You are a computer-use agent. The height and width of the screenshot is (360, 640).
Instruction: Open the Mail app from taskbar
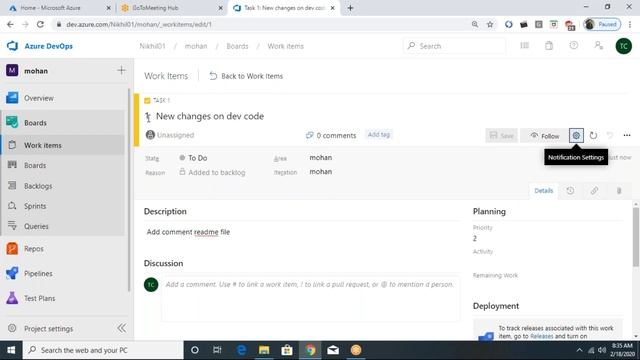[333, 350]
